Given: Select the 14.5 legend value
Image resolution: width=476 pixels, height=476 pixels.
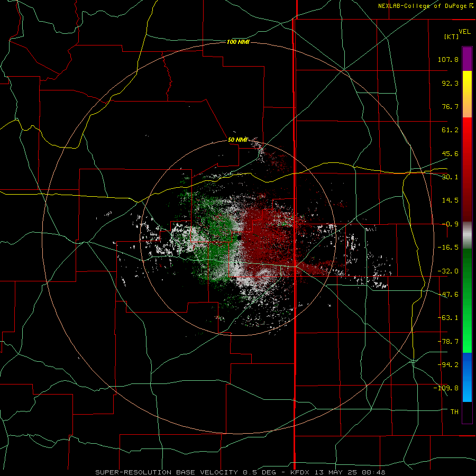Looking at the screenshot, I should point(450,200).
